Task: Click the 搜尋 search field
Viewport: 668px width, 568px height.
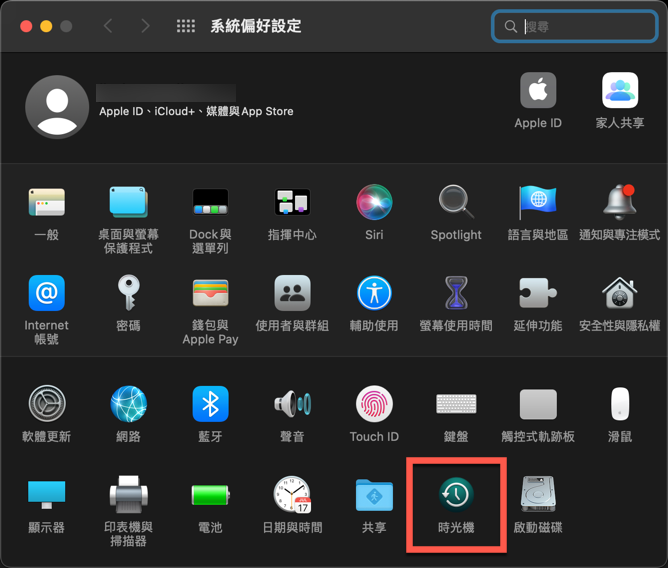Action: click(x=574, y=26)
